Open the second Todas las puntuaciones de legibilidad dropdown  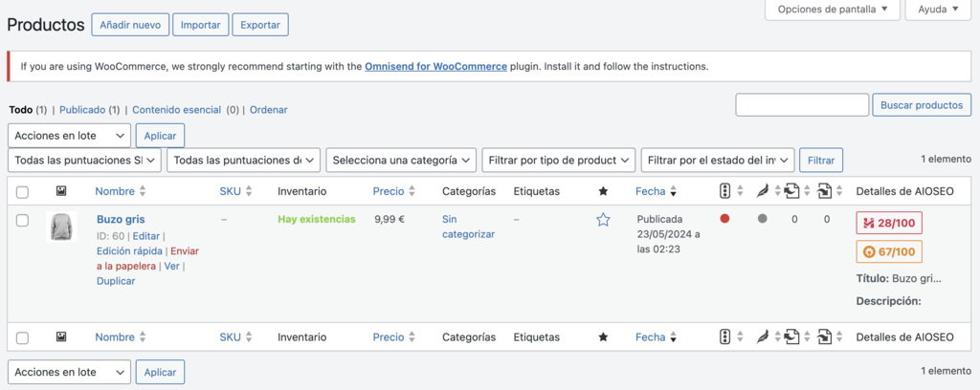(244, 160)
